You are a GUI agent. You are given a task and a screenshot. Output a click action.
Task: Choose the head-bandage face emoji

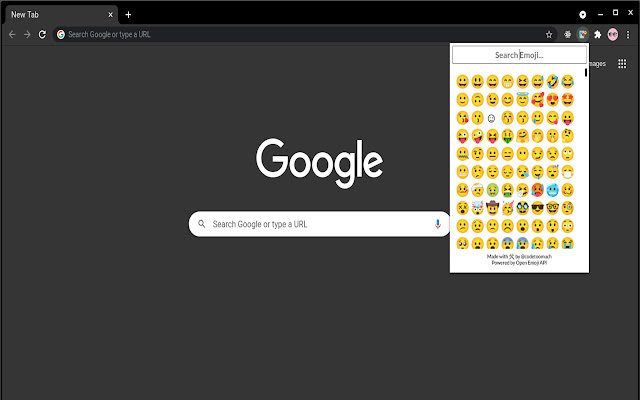point(477,190)
